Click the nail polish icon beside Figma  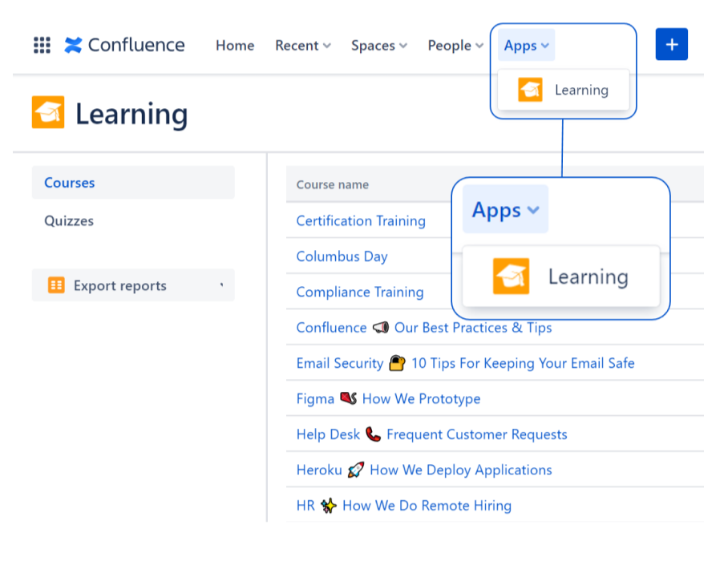346,398
